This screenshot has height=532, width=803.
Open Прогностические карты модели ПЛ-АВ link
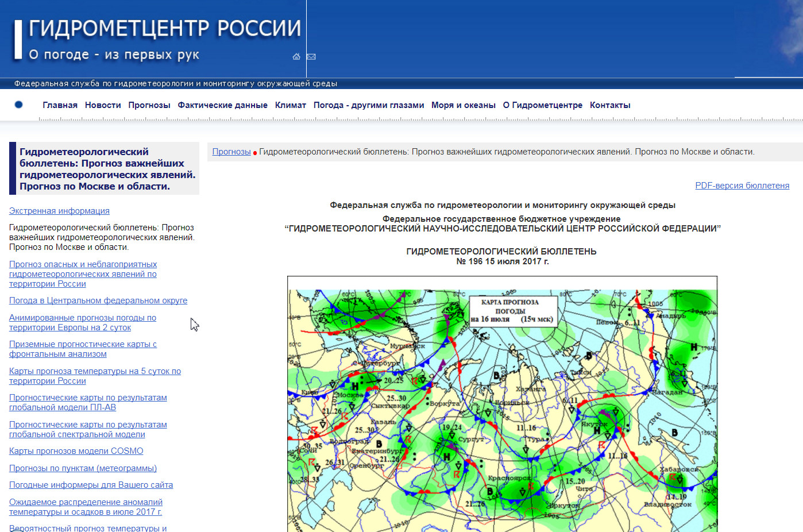(88, 402)
